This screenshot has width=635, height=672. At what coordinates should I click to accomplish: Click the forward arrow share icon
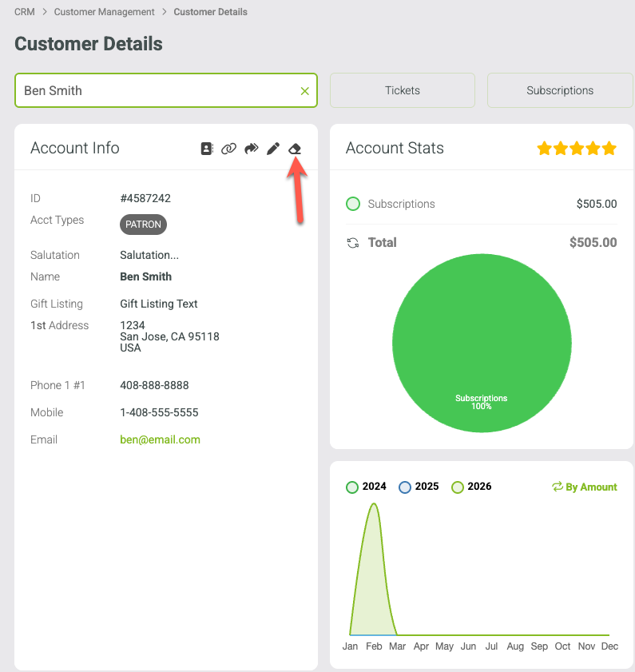coord(251,149)
